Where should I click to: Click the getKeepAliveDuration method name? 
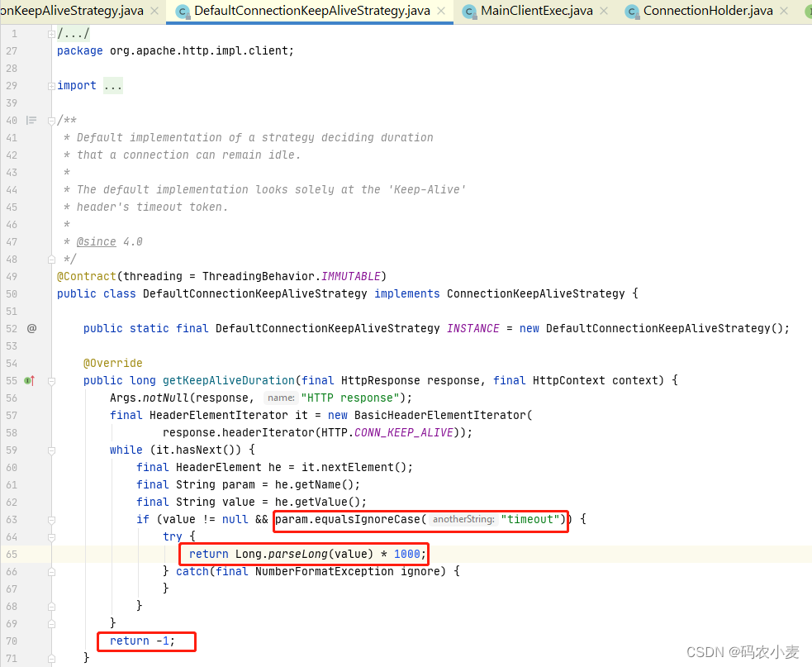click(x=228, y=380)
